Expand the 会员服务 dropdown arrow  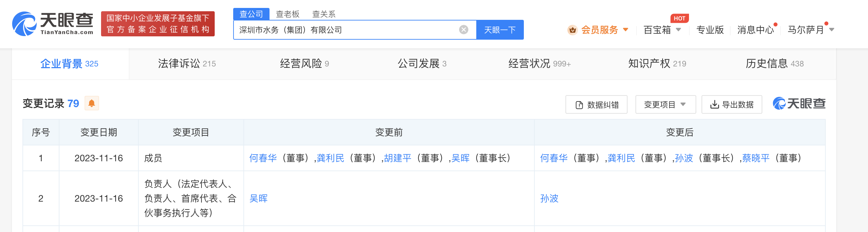point(625,30)
